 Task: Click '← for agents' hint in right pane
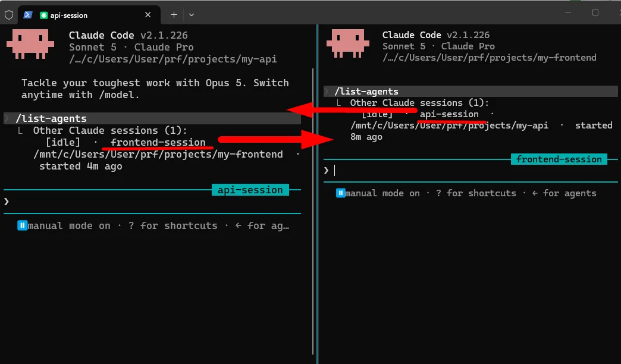(564, 193)
